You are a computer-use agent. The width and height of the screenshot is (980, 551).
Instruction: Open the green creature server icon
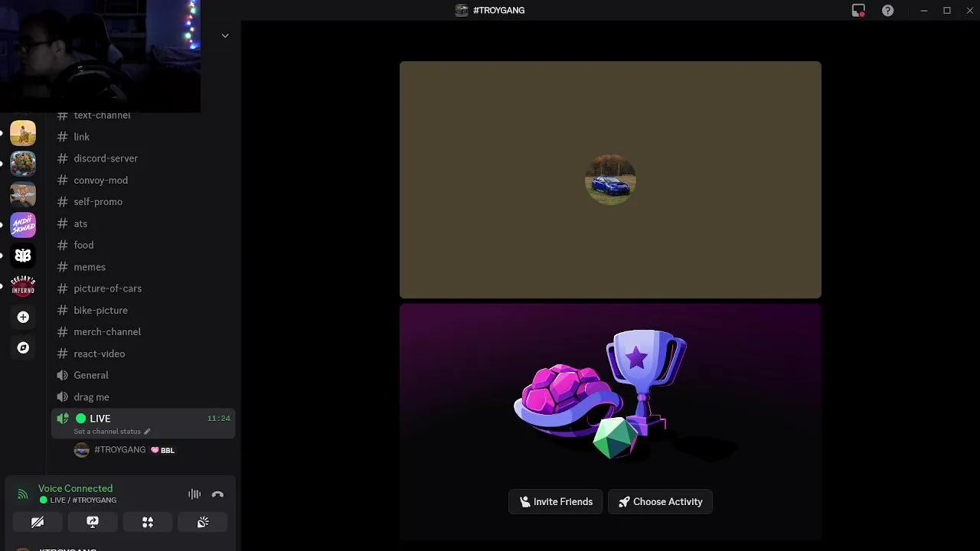(23, 164)
